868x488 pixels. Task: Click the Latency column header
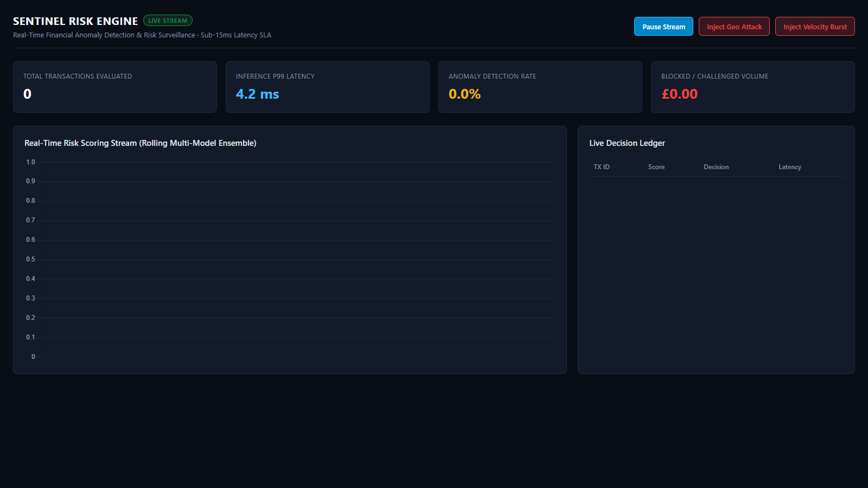tap(790, 167)
